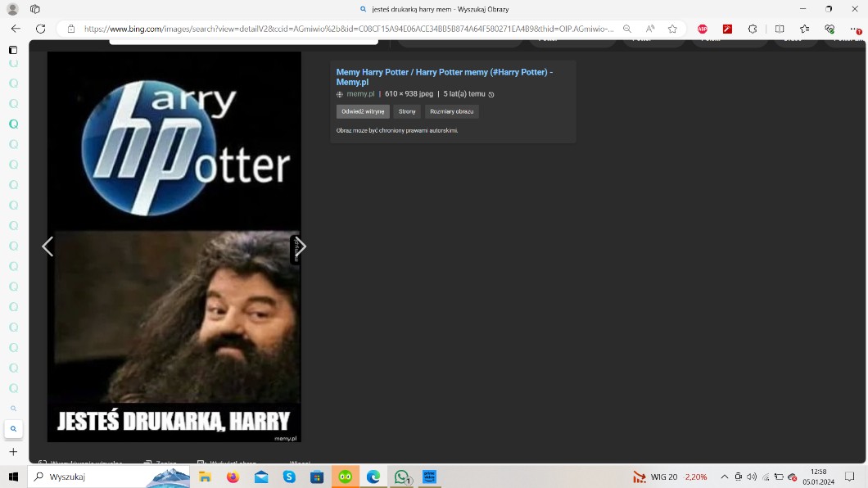868x488 pixels.
Task: Expand hidden system tray icons chevron
Action: click(x=724, y=477)
